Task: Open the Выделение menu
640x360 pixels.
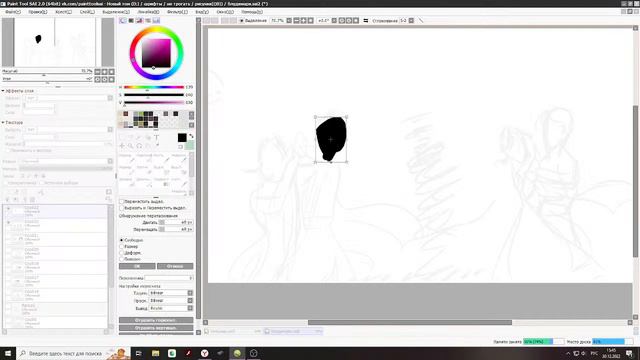Action: coord(116,12)
